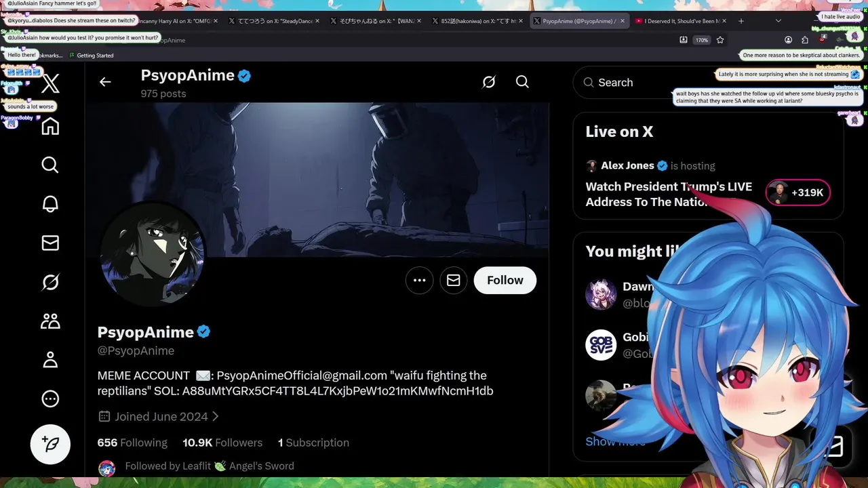Open the browser extensions icon
This screenshot has height=488, width=868.
[805, 40]
